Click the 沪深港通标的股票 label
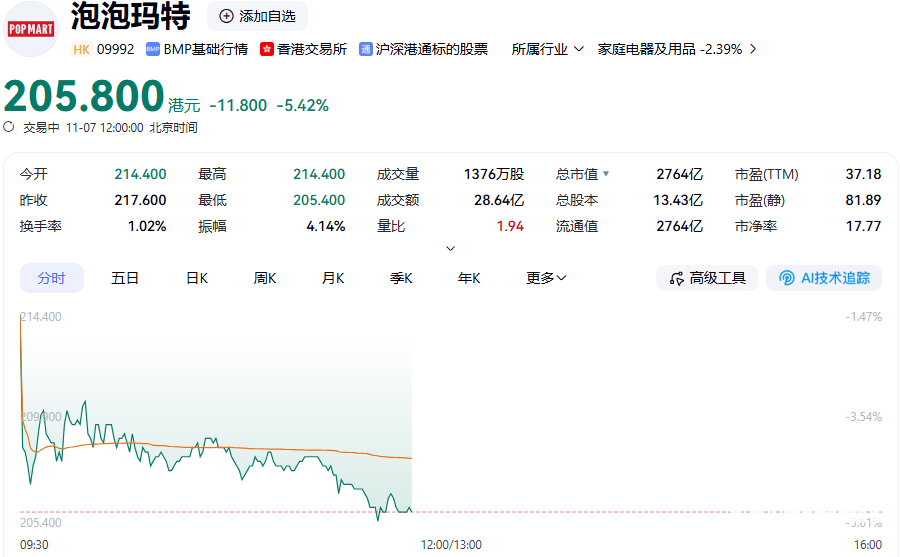The height and width of the screenshot is (557, 900). pyautogui.click(x=432, y=49)
